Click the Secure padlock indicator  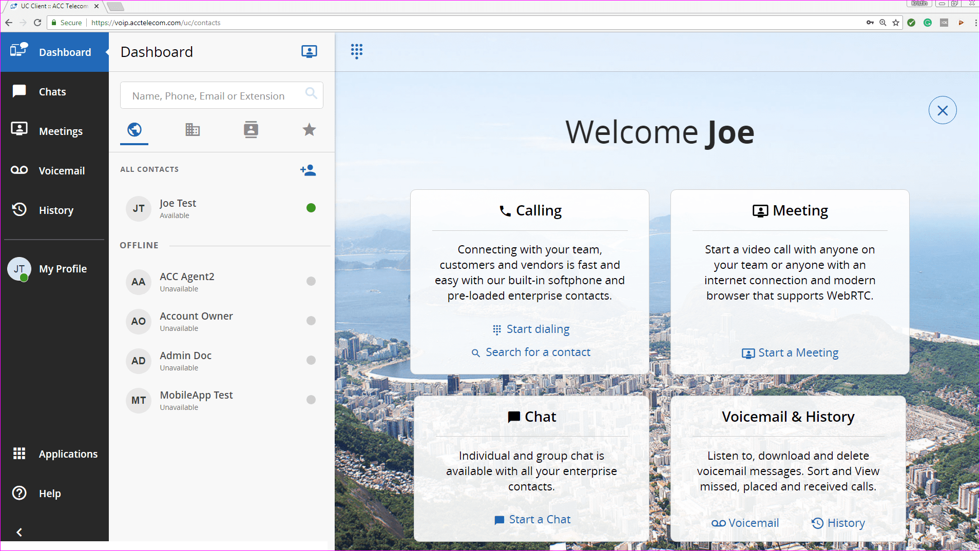click(67, 23)
